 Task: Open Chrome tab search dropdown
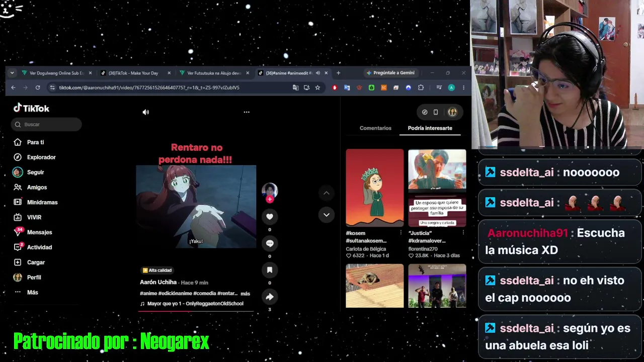point(12,73)
